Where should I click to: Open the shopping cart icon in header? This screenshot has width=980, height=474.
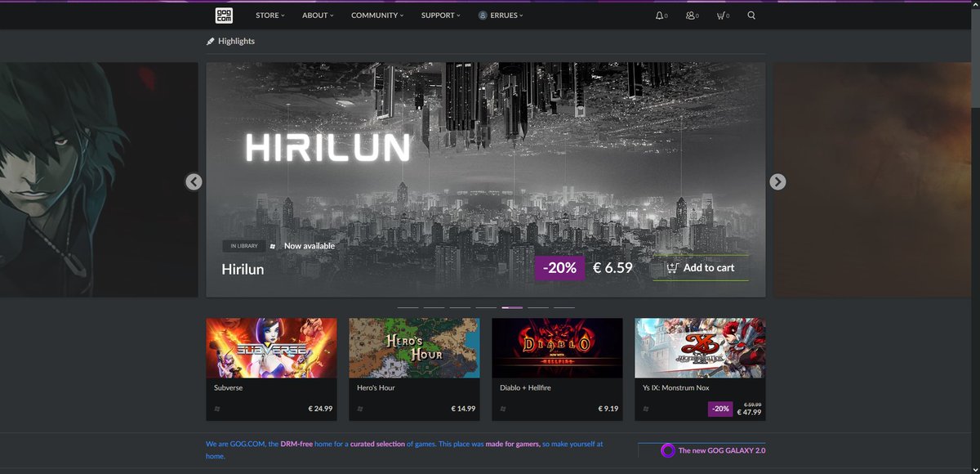pyautogui.click(x=721, y=16)
